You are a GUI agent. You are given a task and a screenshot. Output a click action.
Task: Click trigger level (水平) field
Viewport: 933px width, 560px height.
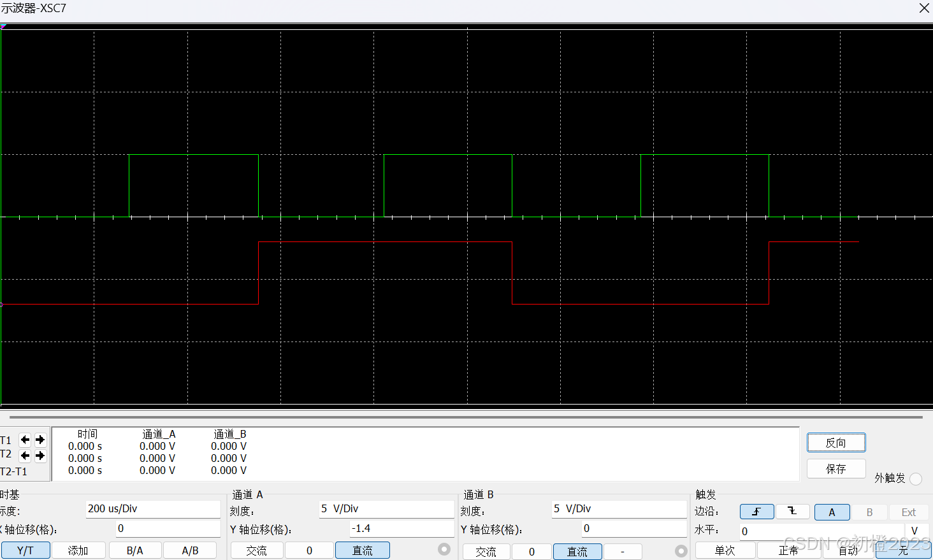click(821, 531)
